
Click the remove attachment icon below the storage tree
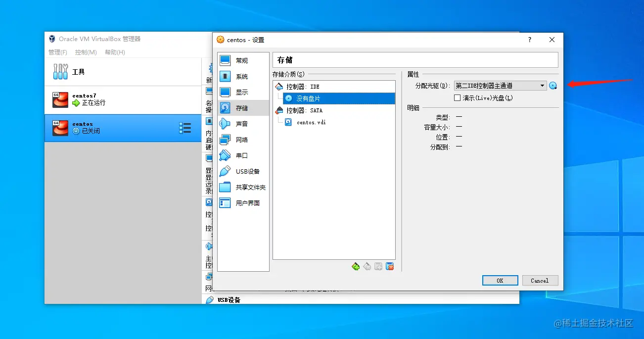click(x=390, y=266)
